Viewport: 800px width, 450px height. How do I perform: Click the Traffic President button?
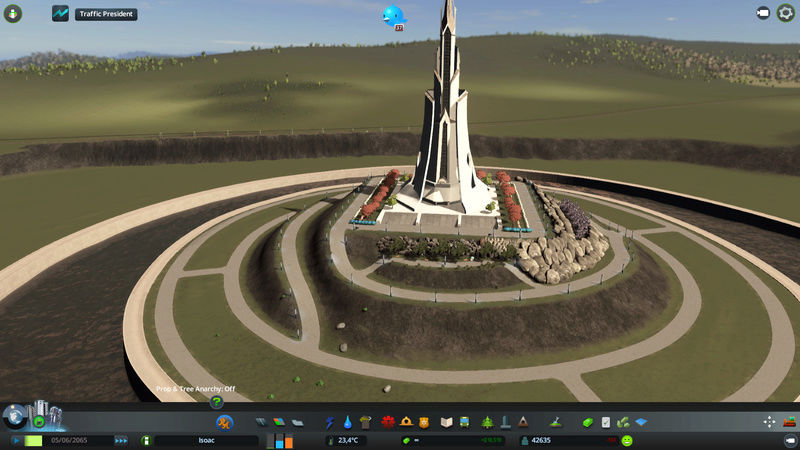click(106, 14)
